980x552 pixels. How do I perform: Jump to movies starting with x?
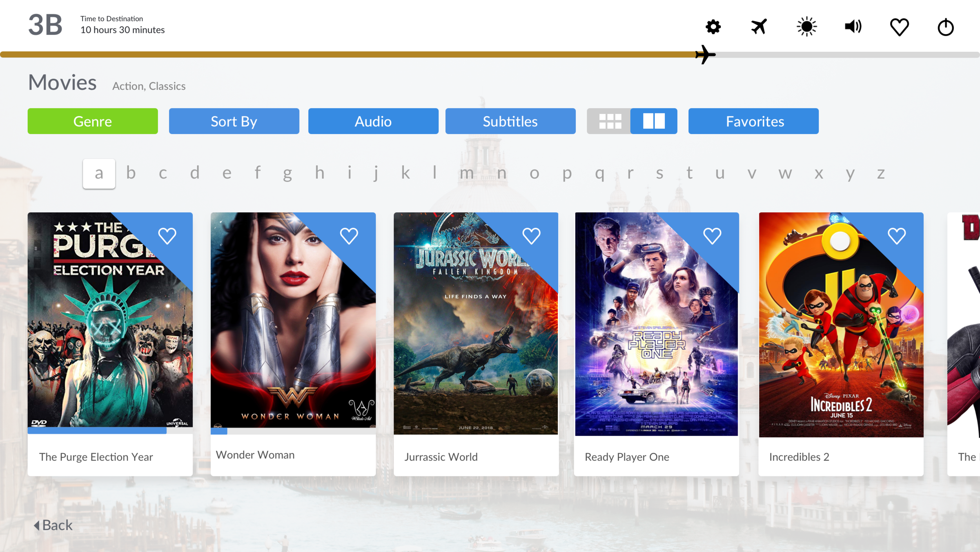[x=818, y=173]
